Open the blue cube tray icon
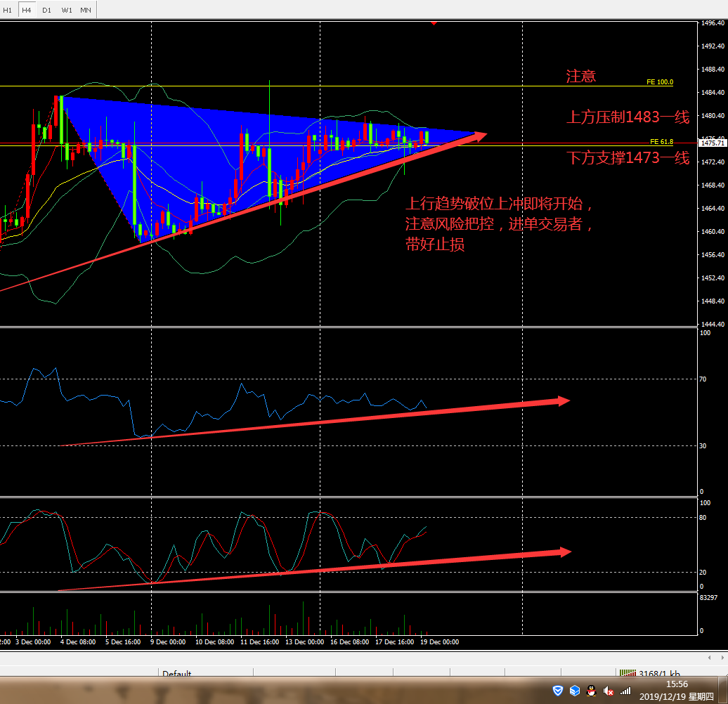Screen dimensions: 728x704 pyautogui.click(x=575, y=691)
